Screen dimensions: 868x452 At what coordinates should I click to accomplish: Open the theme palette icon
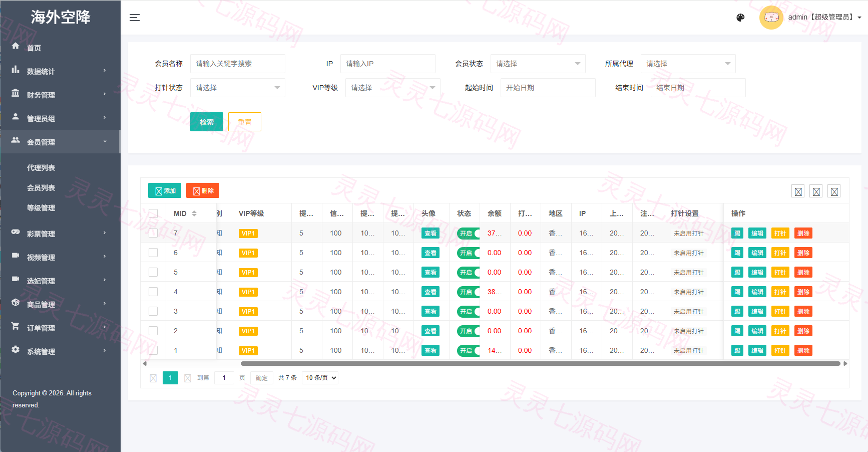740,18
